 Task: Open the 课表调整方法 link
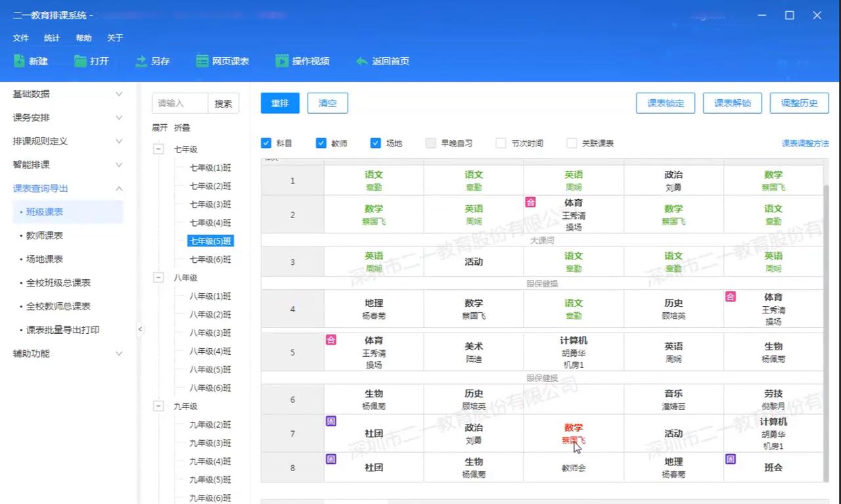806,143
